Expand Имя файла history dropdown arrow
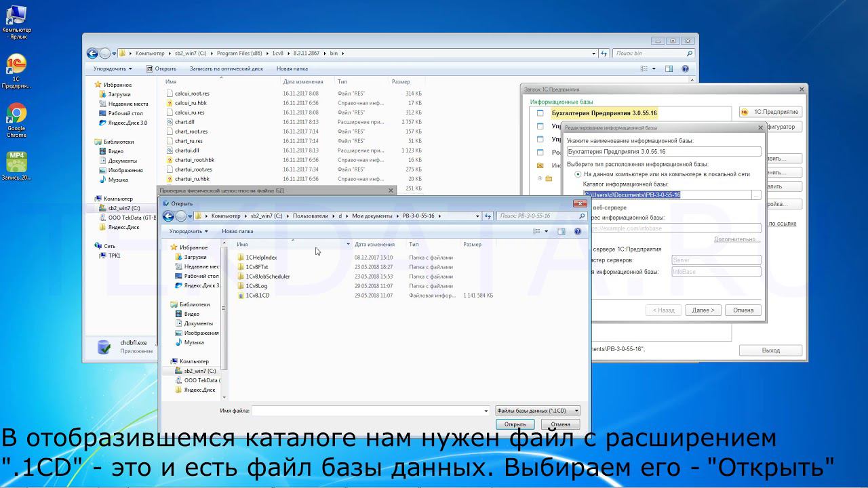Screen dimensions: 868x488 [x=486, y=411]
